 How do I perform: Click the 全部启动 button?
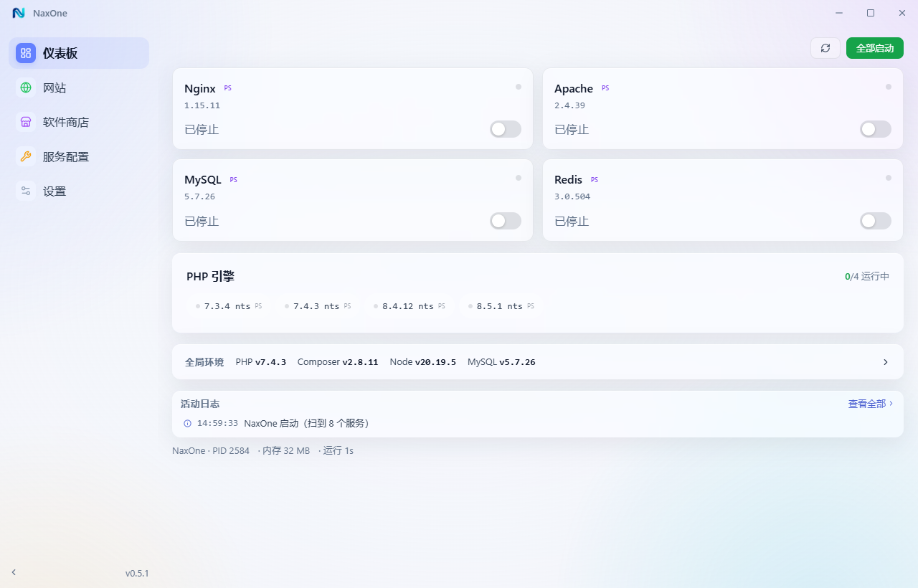point(875,48)
